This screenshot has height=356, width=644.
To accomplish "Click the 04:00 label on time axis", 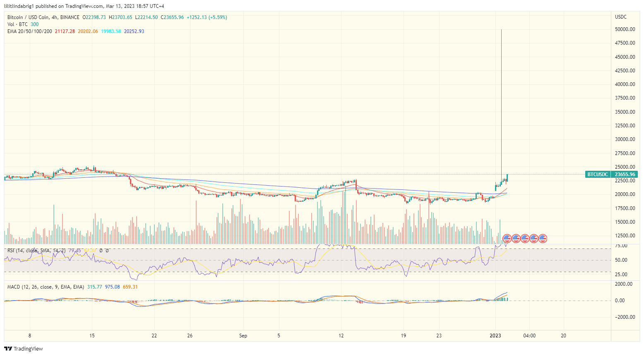I will click(529, 336).
